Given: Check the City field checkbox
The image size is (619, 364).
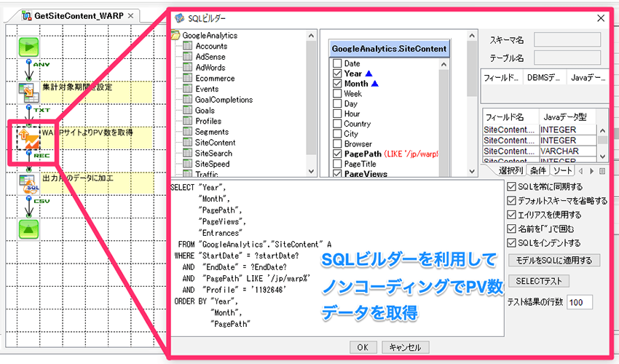Looking at the screenshot, I should (x=337, y=134).
